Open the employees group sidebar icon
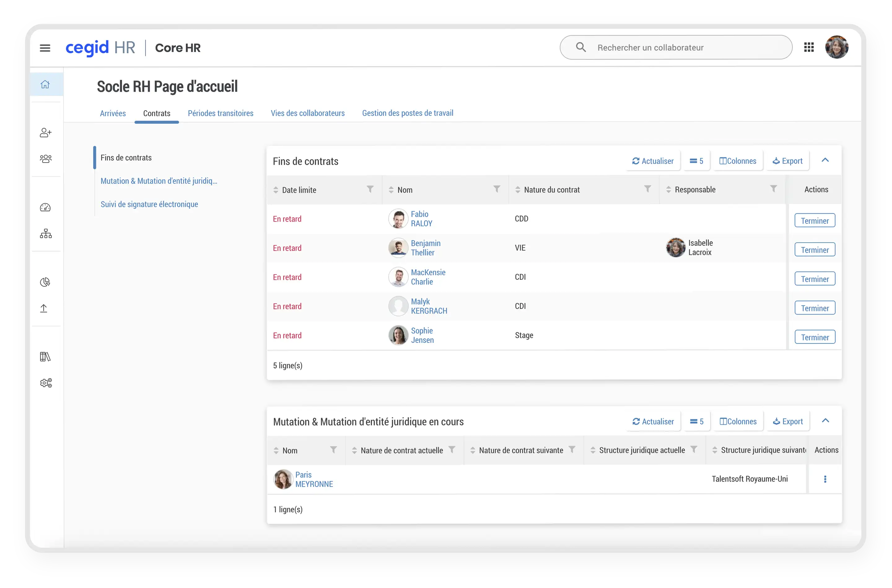Image resolution: width=892 pixels, height=588 pixels. pyautogui.click(x=46, y=159)
